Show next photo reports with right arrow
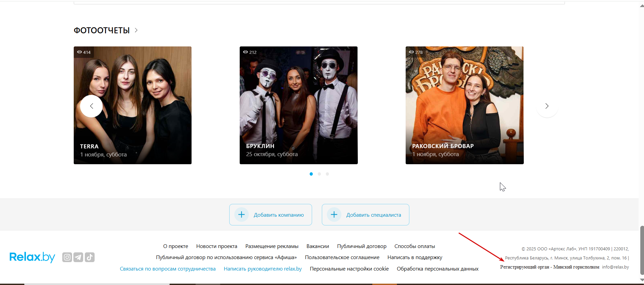 click(547, 106)
